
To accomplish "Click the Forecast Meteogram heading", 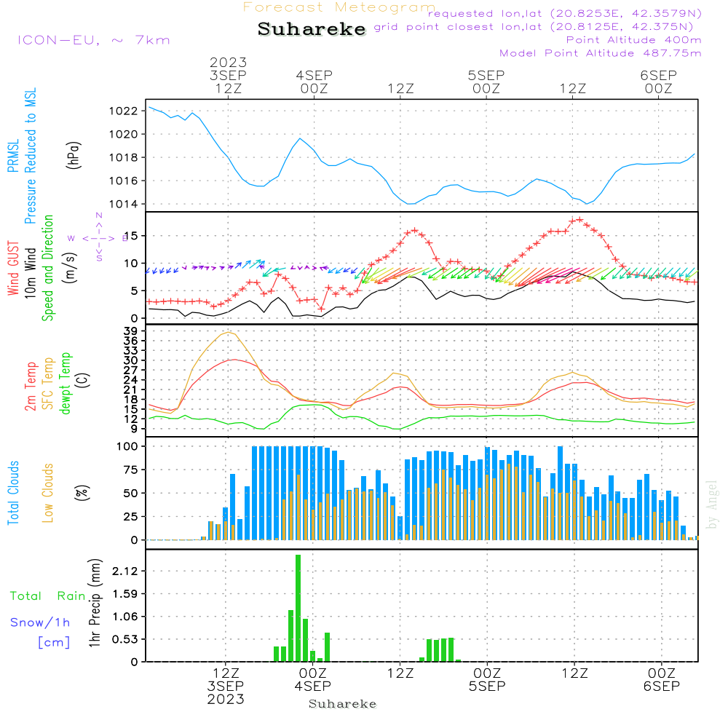I will (339, 7).
